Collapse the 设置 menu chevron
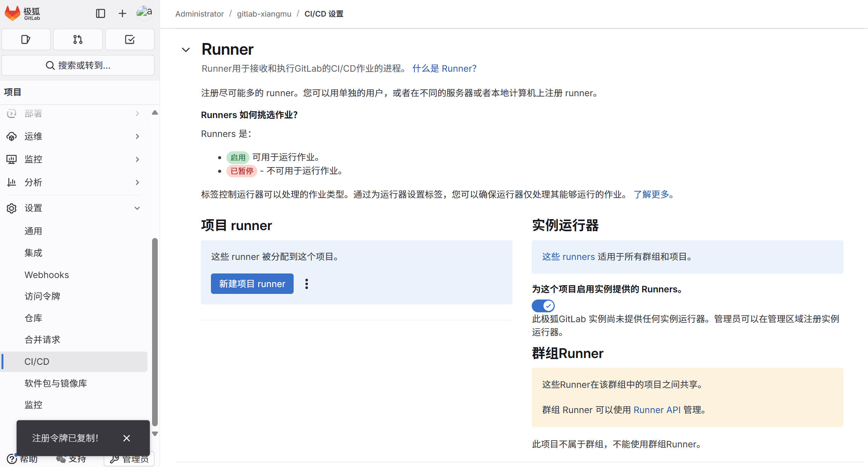Image resolution: width=868 pixels, height=467 pixels. click(x=137, y=208)
